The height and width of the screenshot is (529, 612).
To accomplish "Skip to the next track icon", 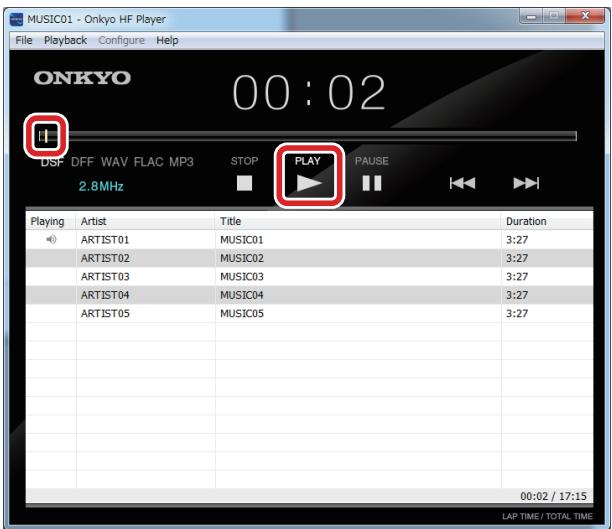I will [526, 183].
